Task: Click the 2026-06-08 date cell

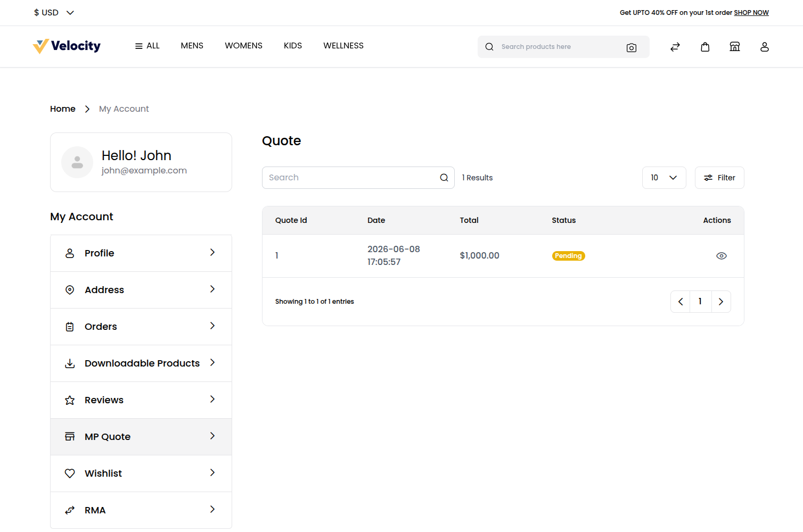Action: [x=394, y=255]
